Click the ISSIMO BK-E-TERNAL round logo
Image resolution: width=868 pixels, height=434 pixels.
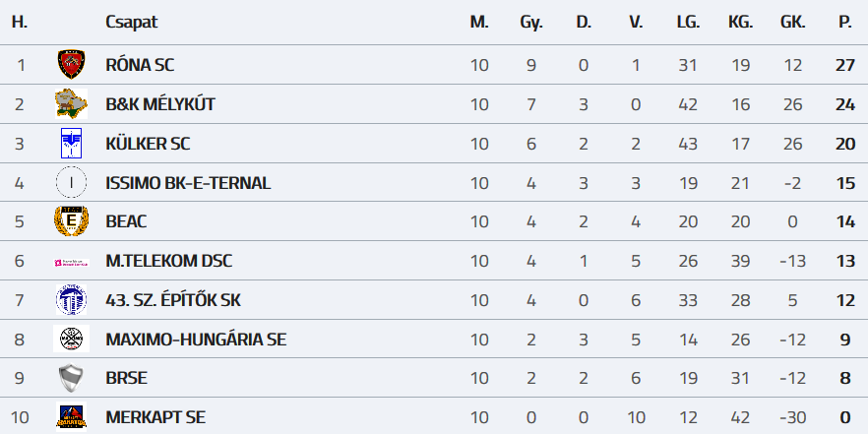pyautogui.click(x=71, y=183)
